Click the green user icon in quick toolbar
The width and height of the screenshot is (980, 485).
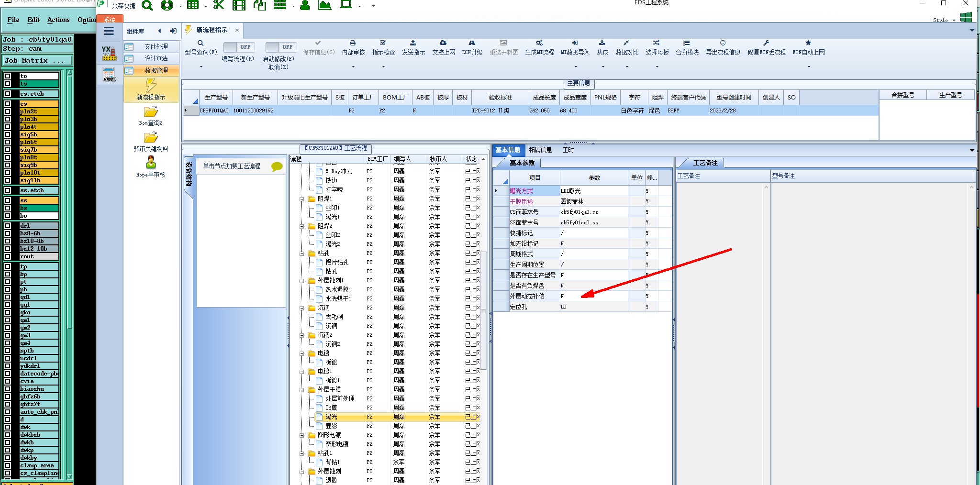[305, 5]
